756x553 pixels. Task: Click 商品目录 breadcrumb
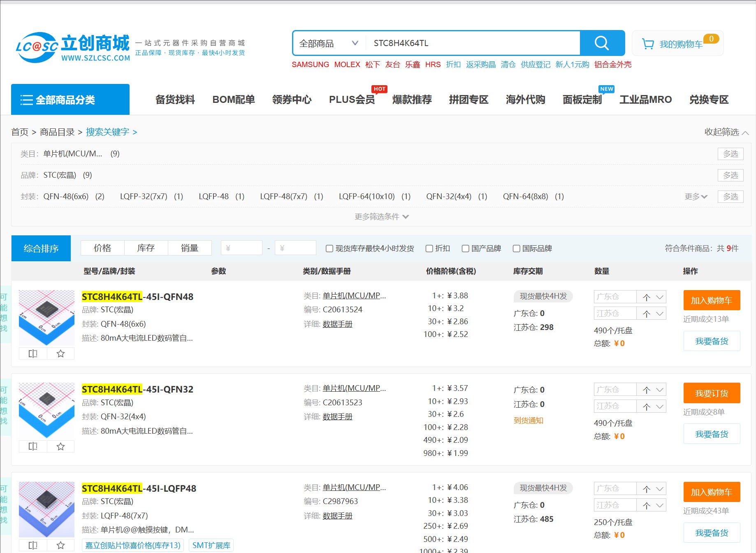click(x=57, y=132)
